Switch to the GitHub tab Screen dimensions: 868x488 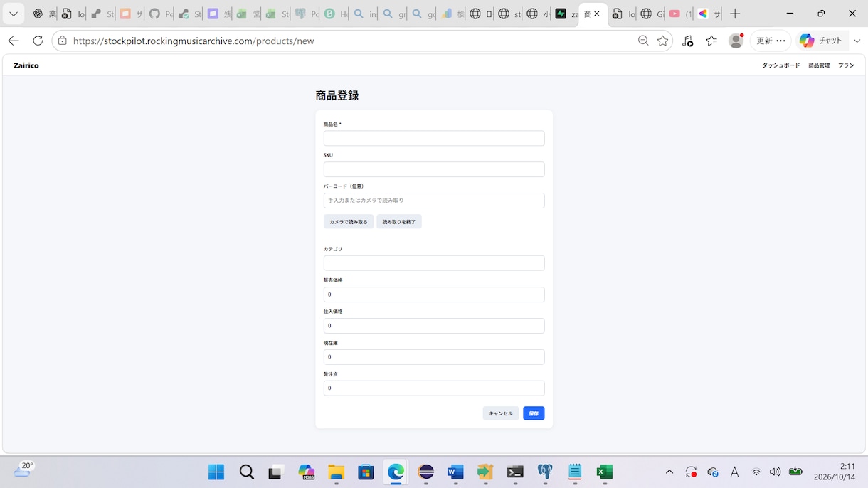pyautogui.click(x=159, y=14)
